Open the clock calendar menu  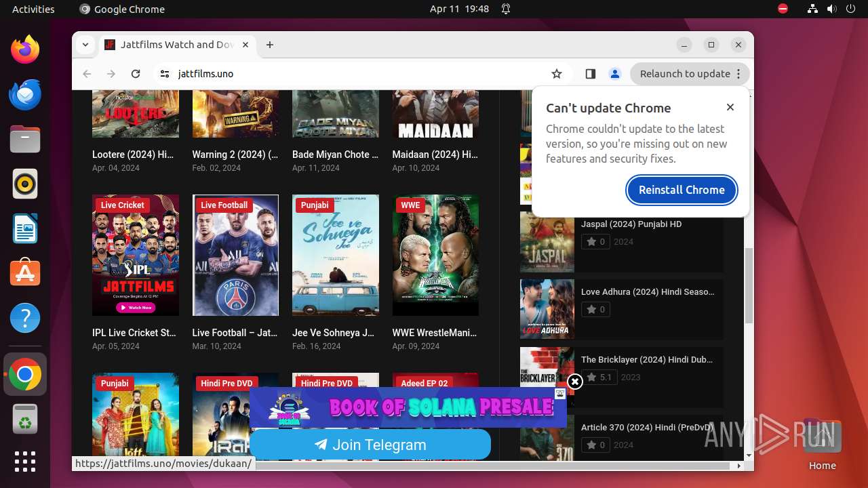[x=459, y=9]
